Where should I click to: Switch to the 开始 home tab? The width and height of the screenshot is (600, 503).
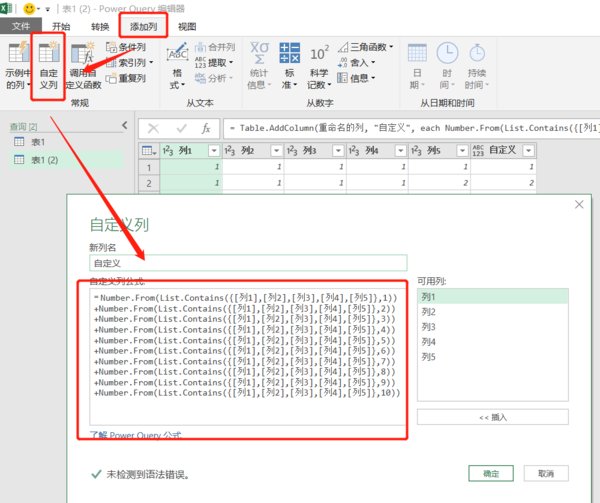click(61, 26)
